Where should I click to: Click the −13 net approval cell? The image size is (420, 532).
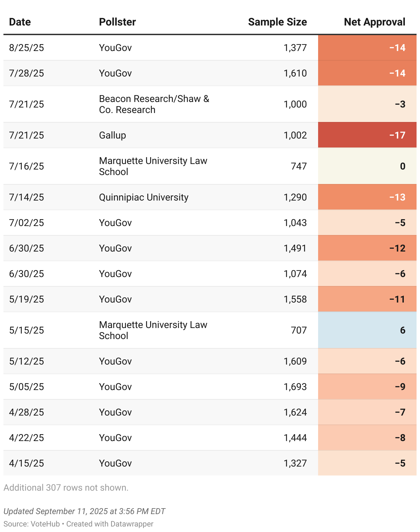click(367, 197)
